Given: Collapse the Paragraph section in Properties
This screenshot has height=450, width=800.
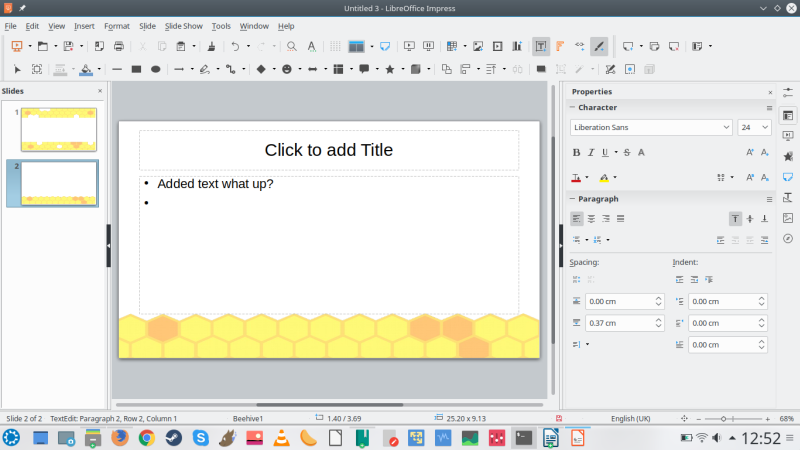Looking at the screenshot, I should (573, 199).
